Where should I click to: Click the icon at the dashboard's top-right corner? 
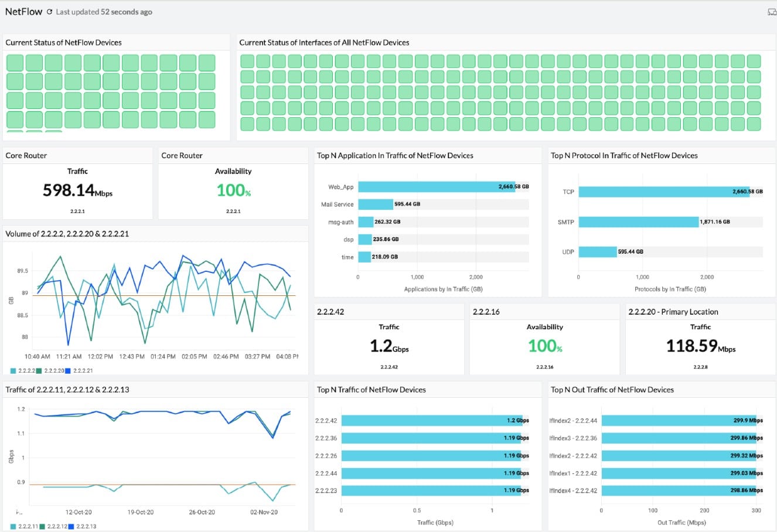(x=772, y=12)
